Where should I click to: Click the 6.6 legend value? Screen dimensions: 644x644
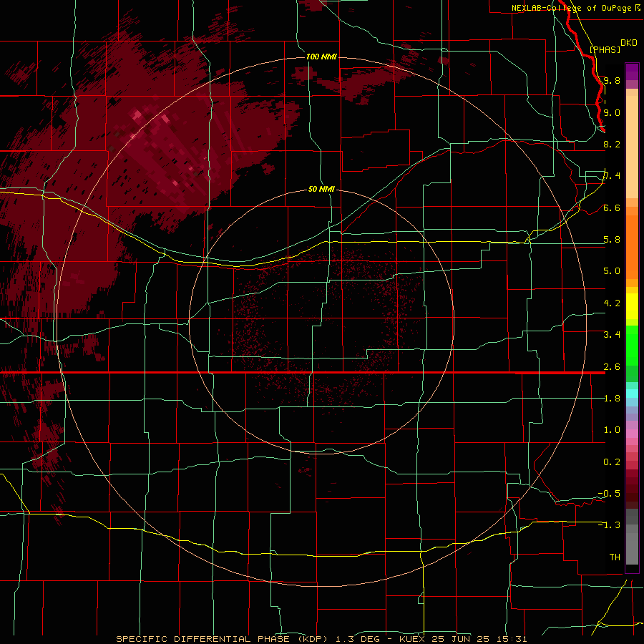click(612, 208)
